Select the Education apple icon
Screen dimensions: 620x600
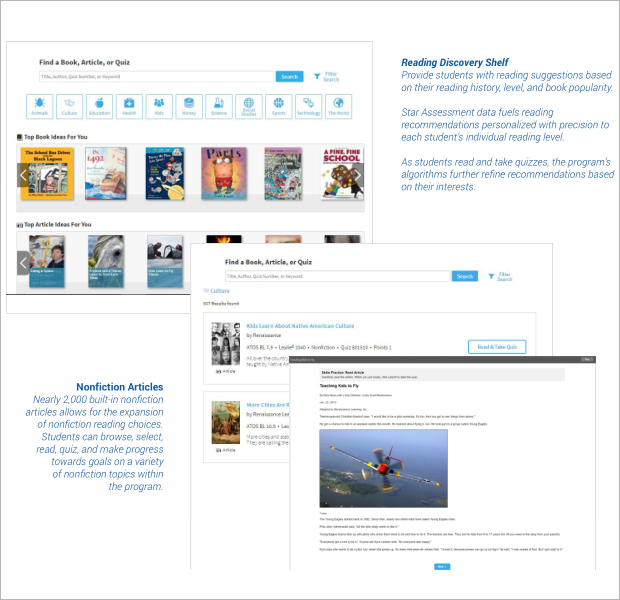click(x=99, y=106)
